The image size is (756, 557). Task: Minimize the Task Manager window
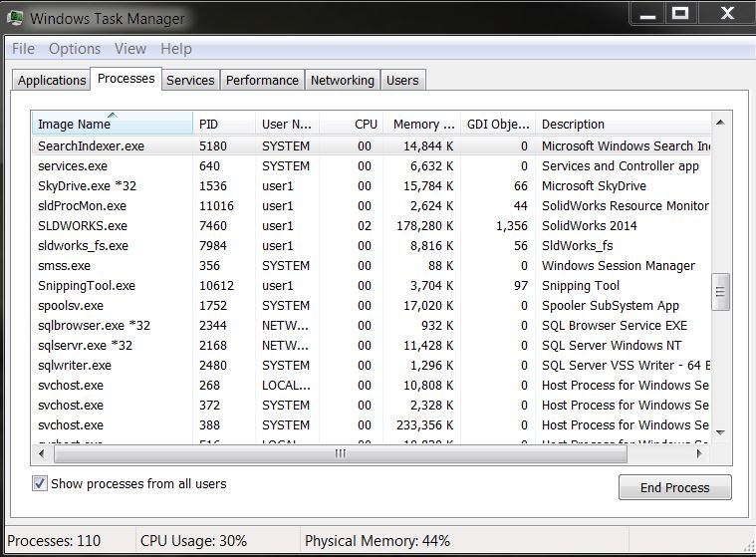coord(647,14)
